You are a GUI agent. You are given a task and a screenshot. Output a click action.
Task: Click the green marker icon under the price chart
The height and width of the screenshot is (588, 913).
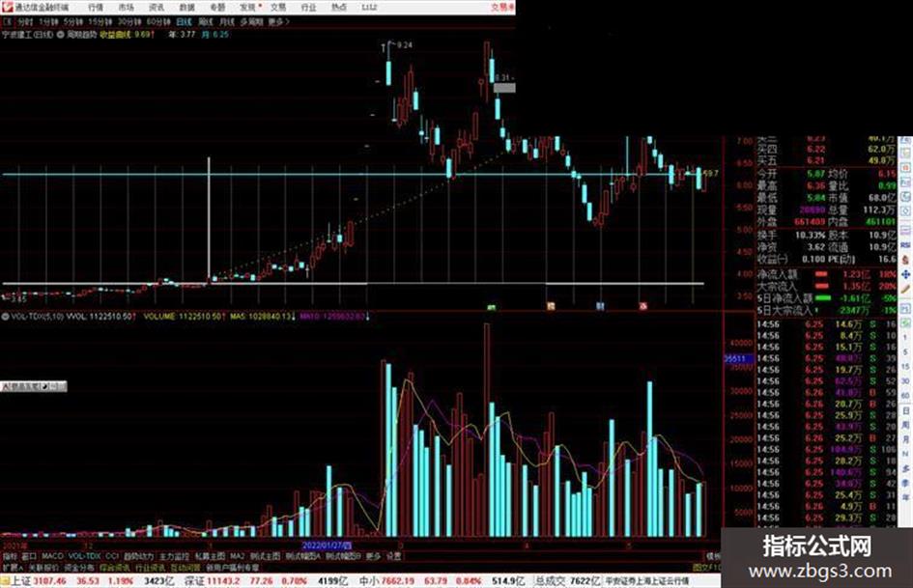click(x=492, y=306)
